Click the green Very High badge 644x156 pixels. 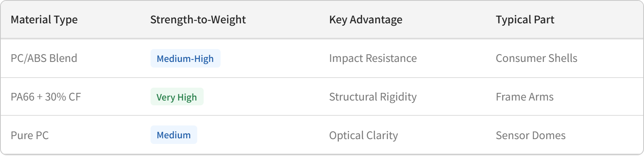pyautogui.click(x=177, y=97)
